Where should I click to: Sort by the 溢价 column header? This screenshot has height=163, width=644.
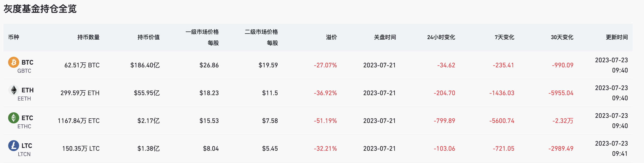click(x=331, y=38)
